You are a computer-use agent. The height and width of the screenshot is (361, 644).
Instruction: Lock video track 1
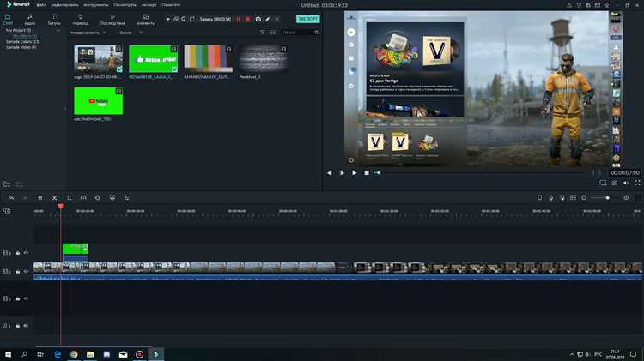pos(18,298)
